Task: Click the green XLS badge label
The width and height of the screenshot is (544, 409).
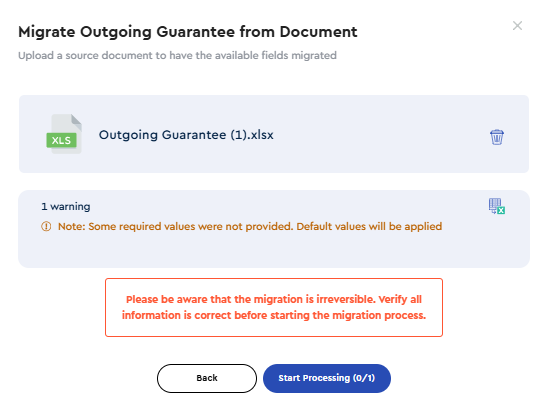Action: pos(61,140)
